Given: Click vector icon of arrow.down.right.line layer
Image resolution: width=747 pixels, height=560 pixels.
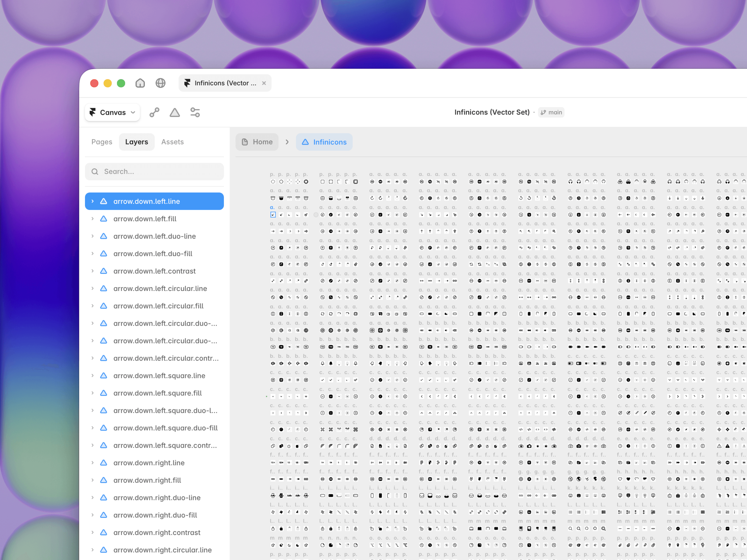Looking at the screenshot, I should point(104,463).
